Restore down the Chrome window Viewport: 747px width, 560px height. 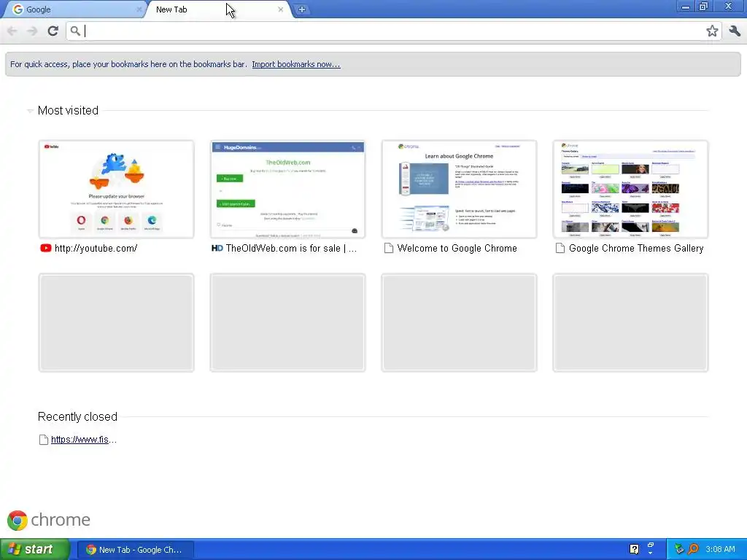tap(703, 7)
